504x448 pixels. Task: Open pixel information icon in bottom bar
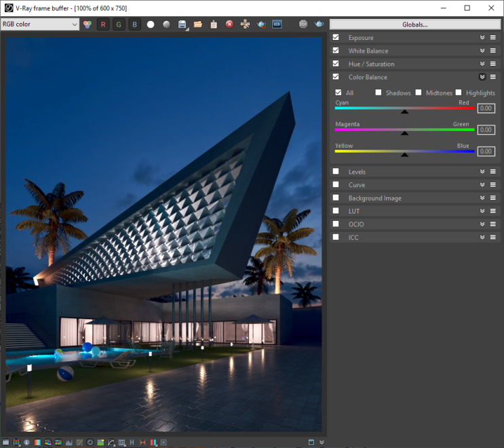click(26, 443)
